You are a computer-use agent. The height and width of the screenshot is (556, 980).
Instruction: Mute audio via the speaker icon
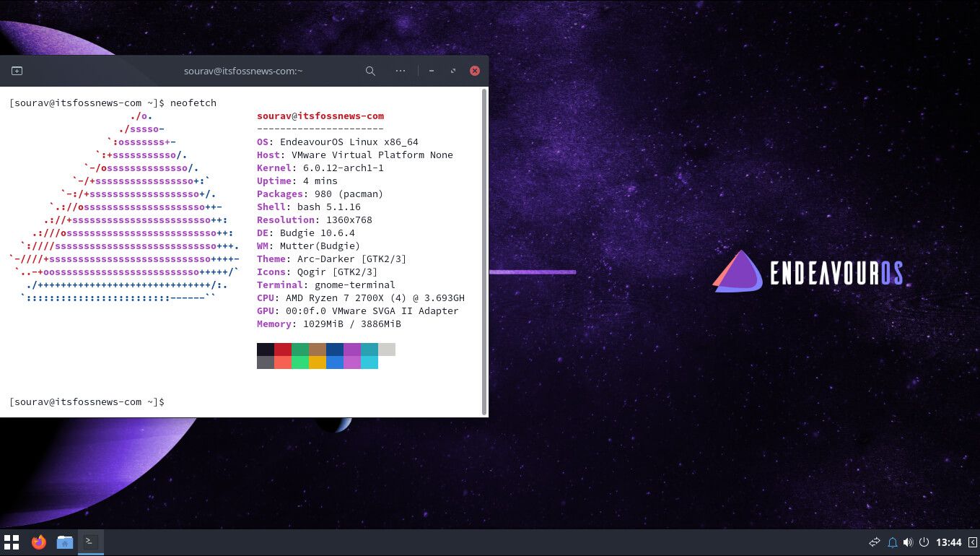(909, 542)
